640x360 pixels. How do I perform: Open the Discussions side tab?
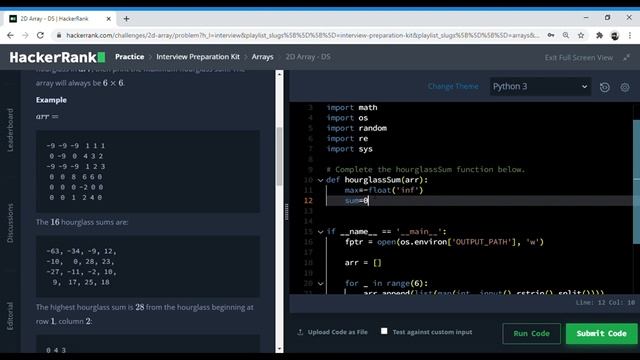coord(10,223)
